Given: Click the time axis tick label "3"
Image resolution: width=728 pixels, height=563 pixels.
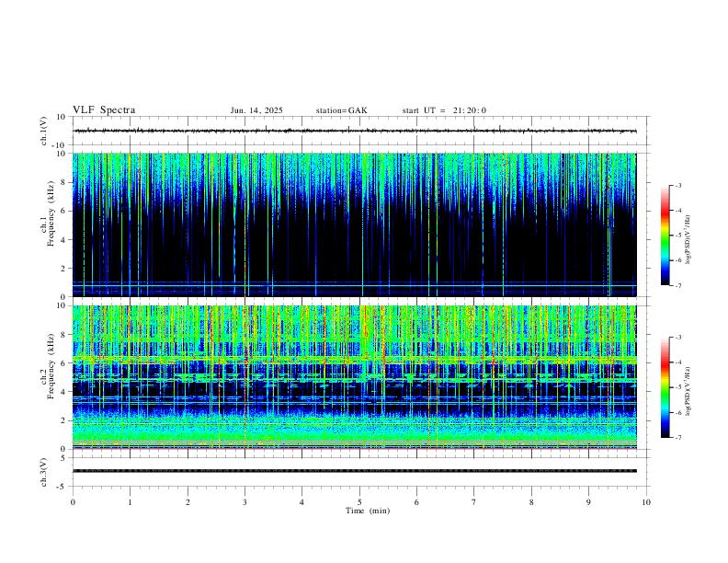Looking at the screenshot, I should click(x=245, y=502).
